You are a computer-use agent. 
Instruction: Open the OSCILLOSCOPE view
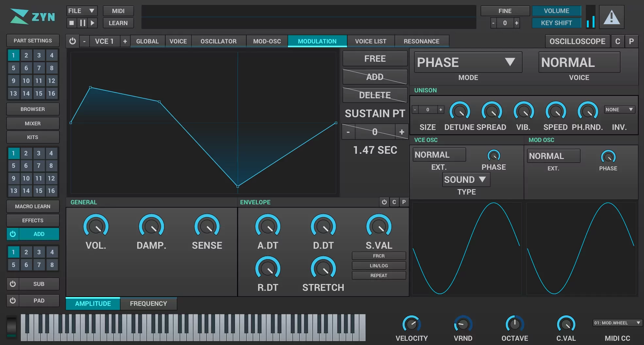[577, 41]
